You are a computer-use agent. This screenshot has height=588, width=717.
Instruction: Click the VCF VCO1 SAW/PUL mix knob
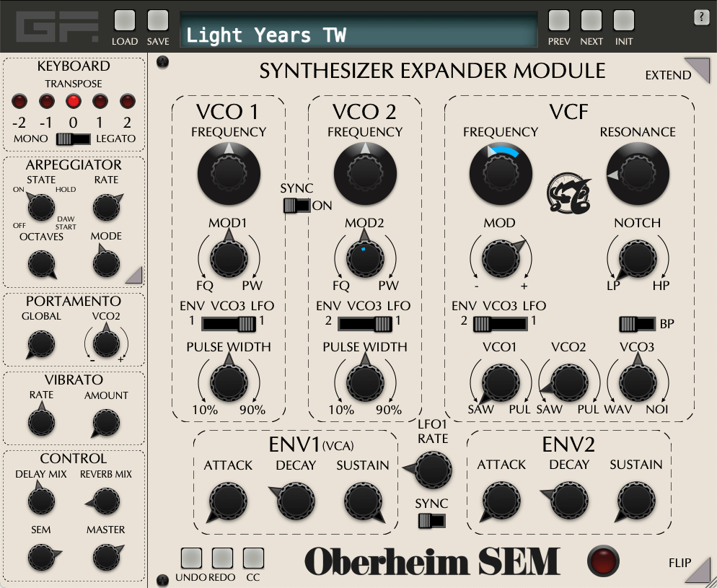(501, 382)
